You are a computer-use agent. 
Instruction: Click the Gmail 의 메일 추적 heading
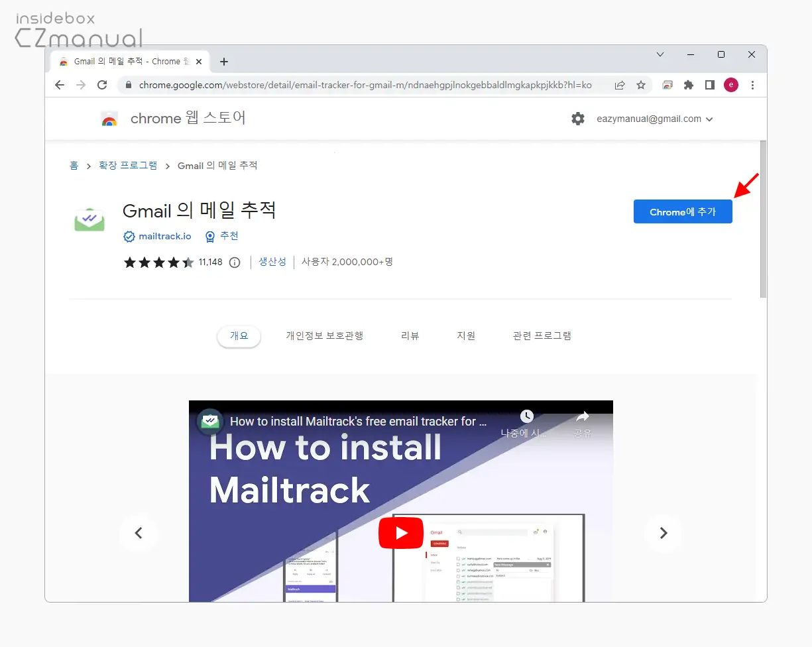(200, 210)
